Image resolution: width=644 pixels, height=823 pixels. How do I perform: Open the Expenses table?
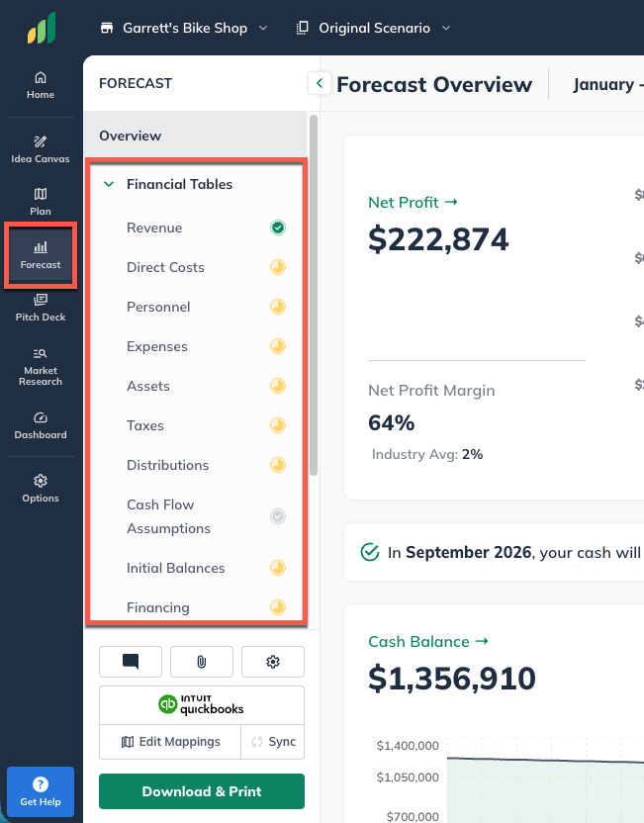pos(157,346)
